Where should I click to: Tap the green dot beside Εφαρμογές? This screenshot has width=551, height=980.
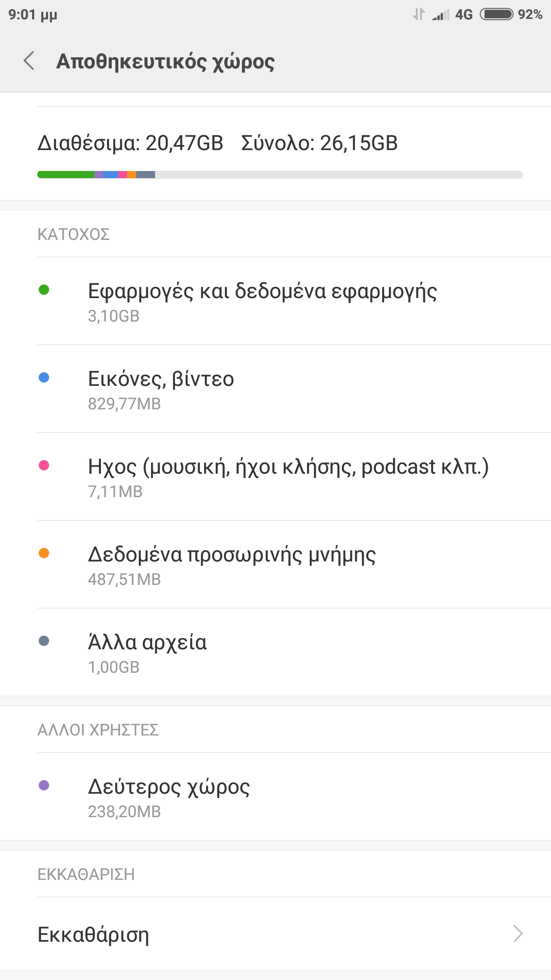[x=44, y=290]
